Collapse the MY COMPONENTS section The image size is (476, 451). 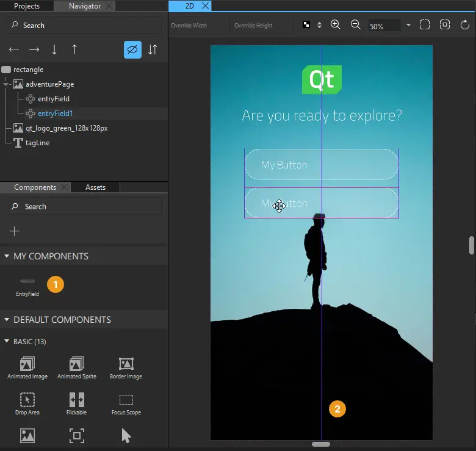click(x=7, y=256)
